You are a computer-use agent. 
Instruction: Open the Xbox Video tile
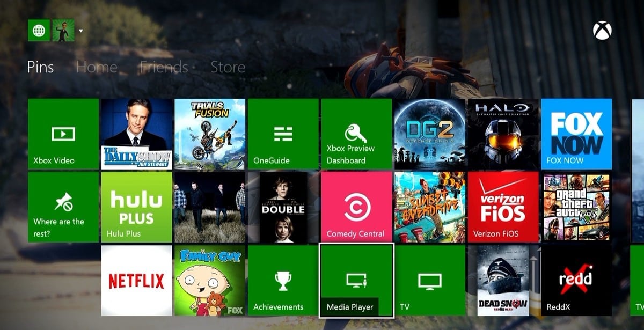point(63,134)
